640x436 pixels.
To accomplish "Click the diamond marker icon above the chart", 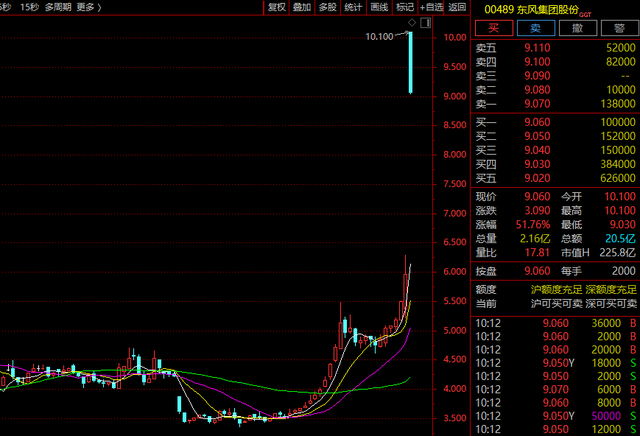I will tap(412, 22).
